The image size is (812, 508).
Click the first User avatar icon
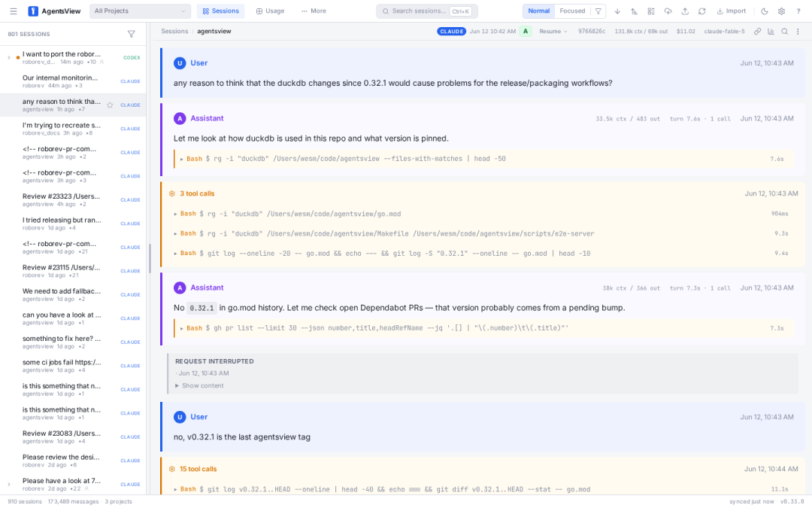[180, 63]
